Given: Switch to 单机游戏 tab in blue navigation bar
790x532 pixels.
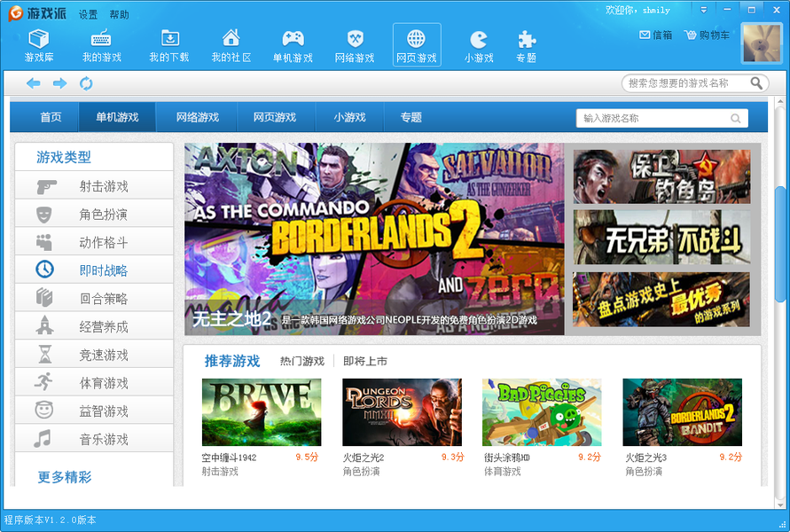Looking at the screenshot, I should [x=117, y=117].
